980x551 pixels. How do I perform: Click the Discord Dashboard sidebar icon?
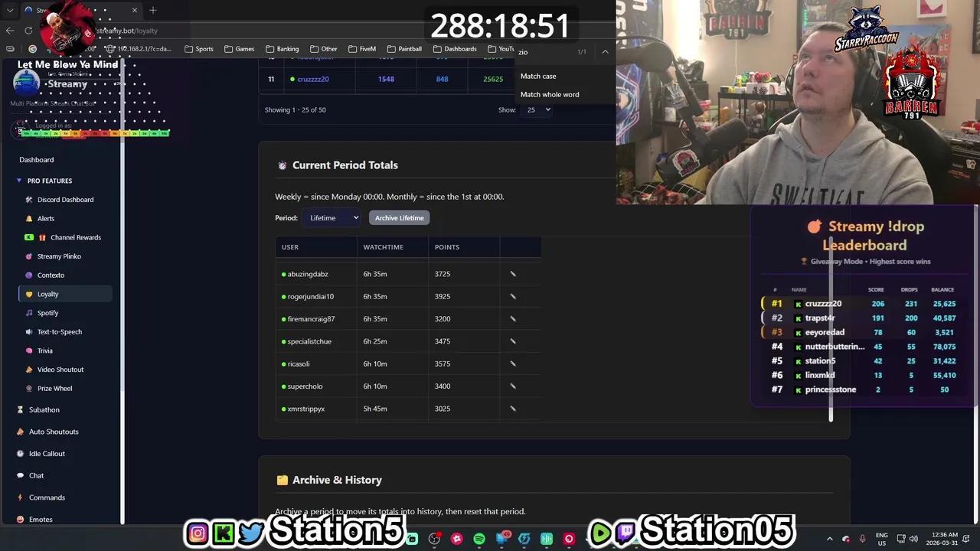click(29, 200)
